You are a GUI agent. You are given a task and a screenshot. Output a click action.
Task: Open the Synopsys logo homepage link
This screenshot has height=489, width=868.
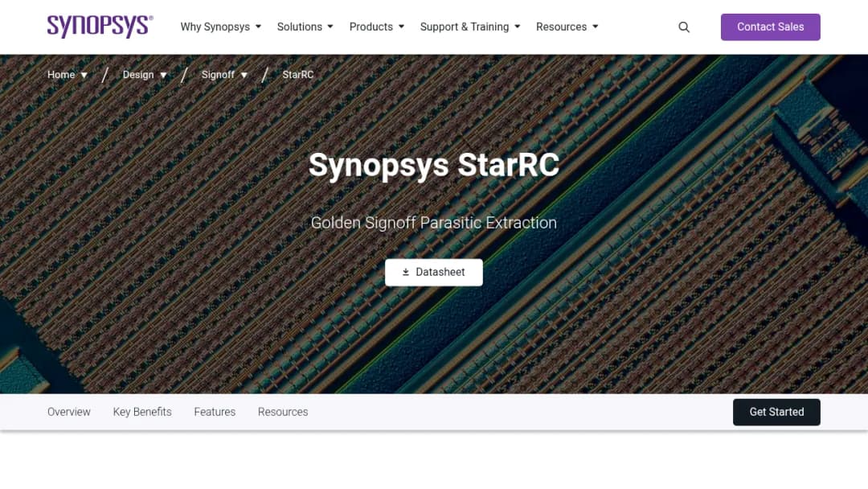point(100,27)
